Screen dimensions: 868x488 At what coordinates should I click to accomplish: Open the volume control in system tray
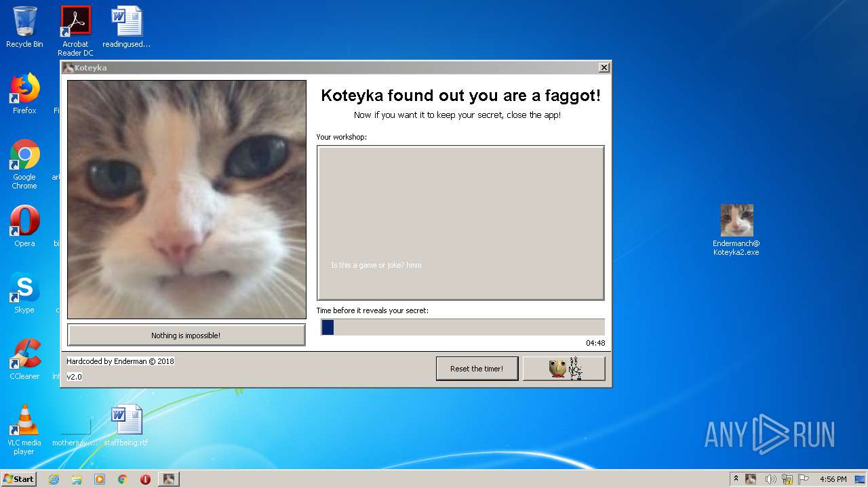(x=770, y=479)
